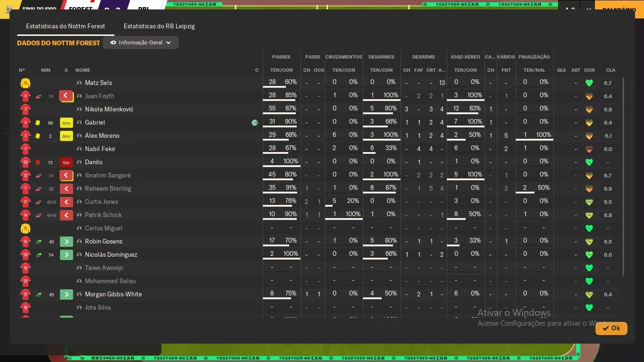Click the vertical scrollbar of player list
644x362 pixels.
(623, 177)
